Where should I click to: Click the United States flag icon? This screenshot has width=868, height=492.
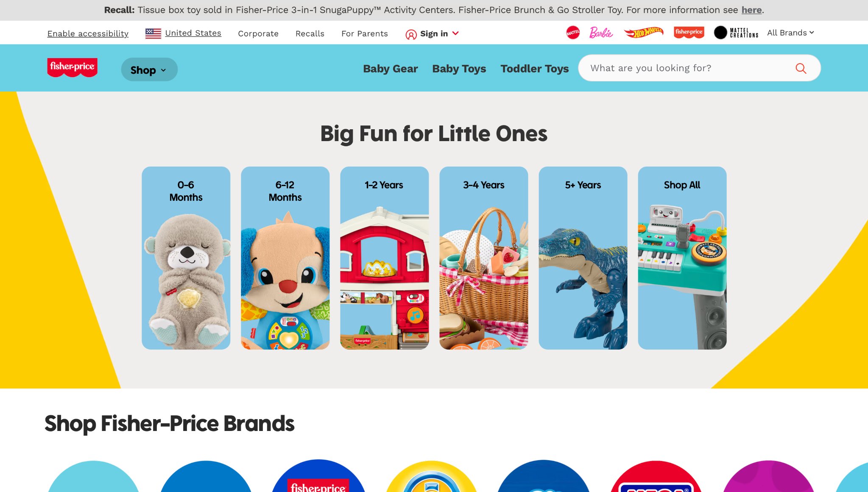[x=153, y=33]
